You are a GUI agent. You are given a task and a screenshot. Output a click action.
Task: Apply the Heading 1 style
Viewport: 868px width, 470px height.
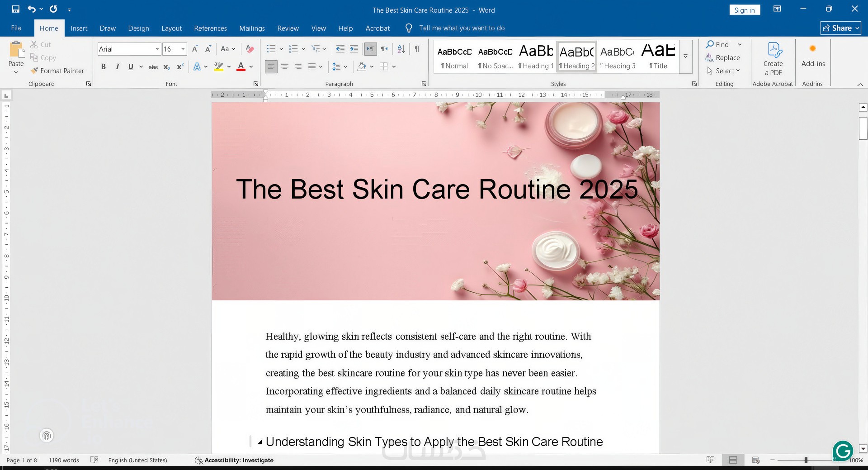pos(536,57)
